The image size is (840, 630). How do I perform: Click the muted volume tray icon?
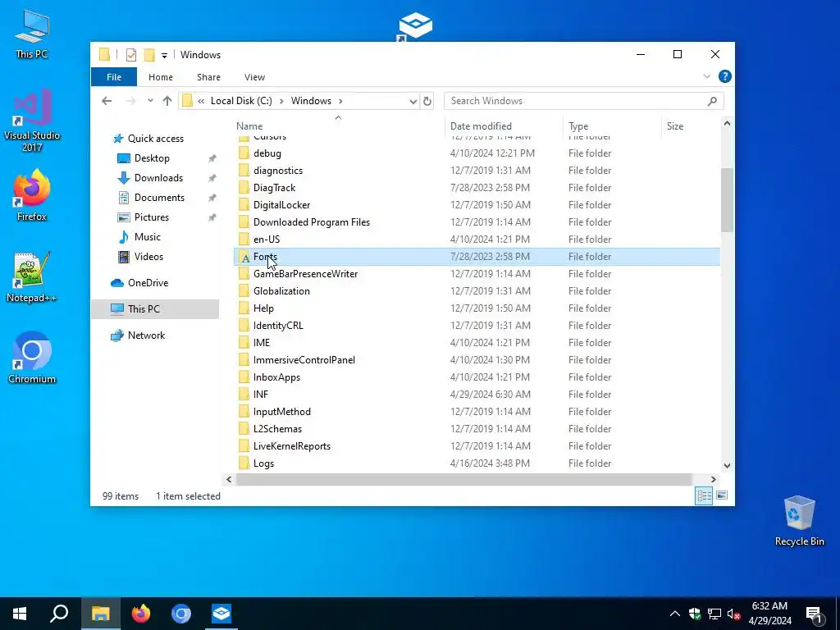[734, 614]
